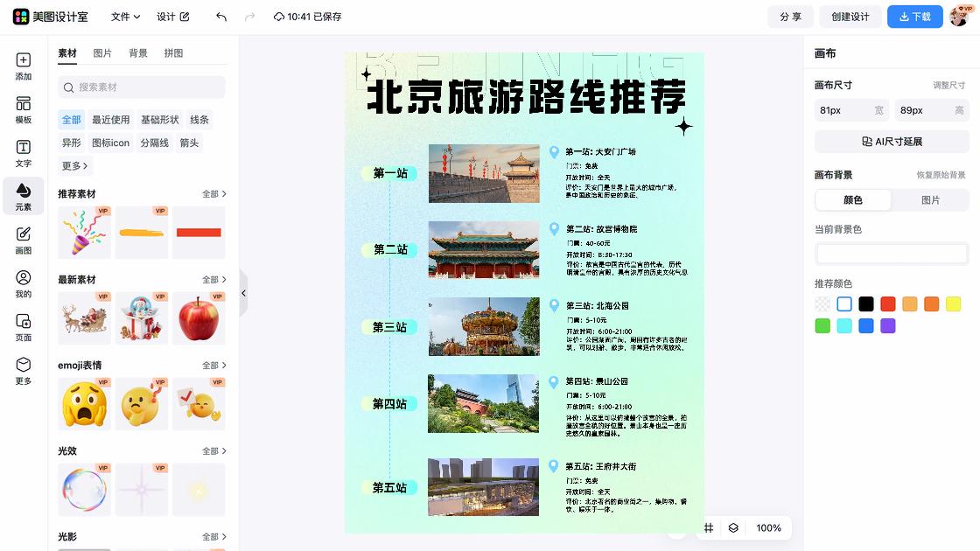
Task: Click the 创建设计 button
Action: point(850,17)
